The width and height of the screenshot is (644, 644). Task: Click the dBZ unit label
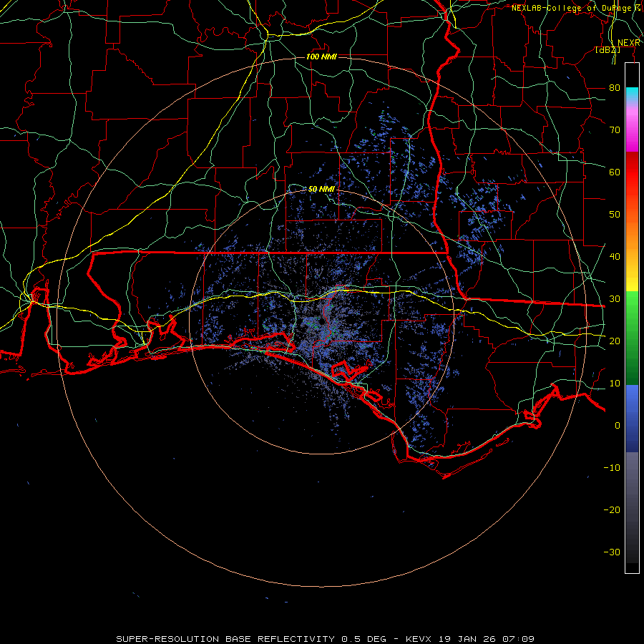coord(608,49)
